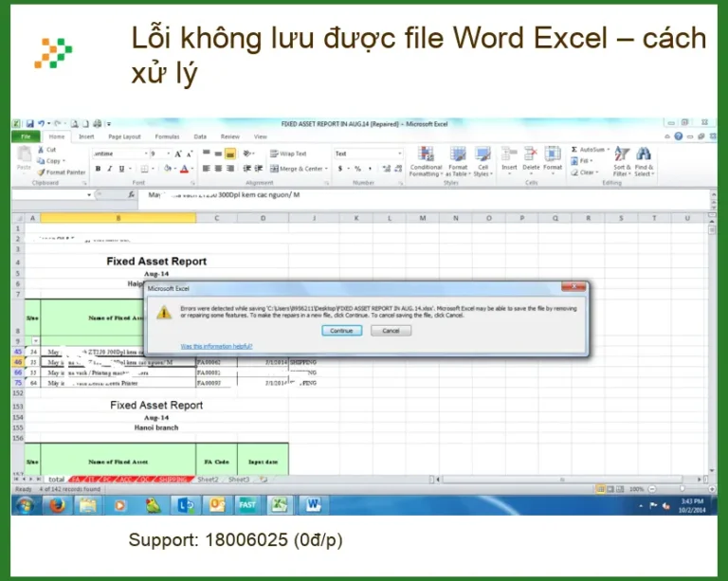This screenshot has height=581, width=728.
Task: Toggle Italic formatting
Action: (x=110, y=169)
